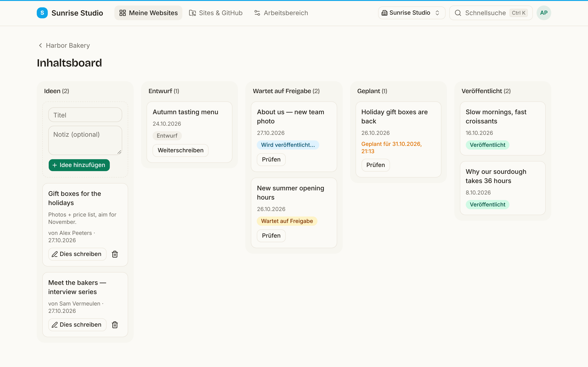Focus the Titel input field

(x=85, y=115)
